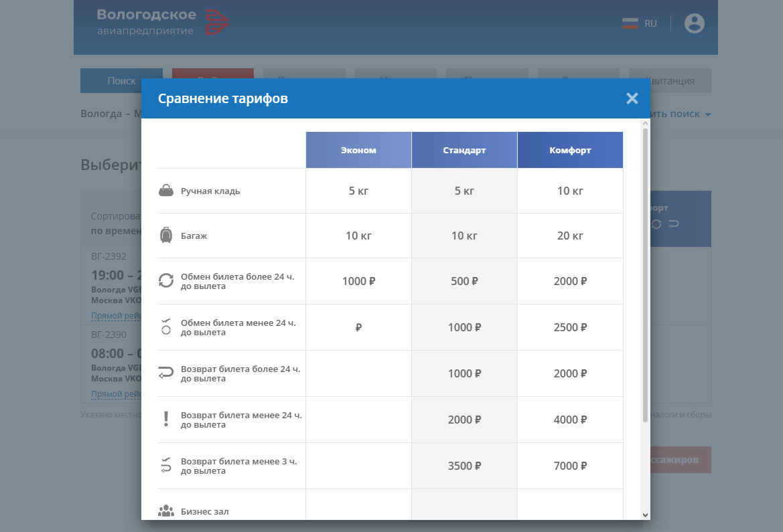Click the Вологодское авиапредприятие airline logo
The image size is (783, 532).
tap(163, 23)
